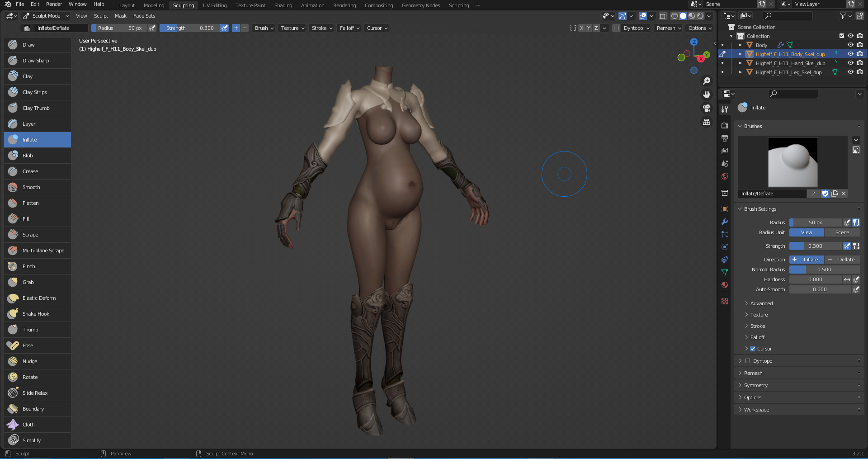Select the Snake Hook sculpt tool

point(36,314)
